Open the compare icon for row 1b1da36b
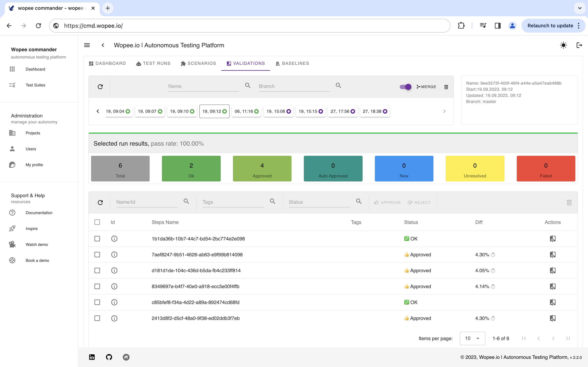The height and width of the screenshot is (367, 588). pyautogui.click(x=552, y=239)
